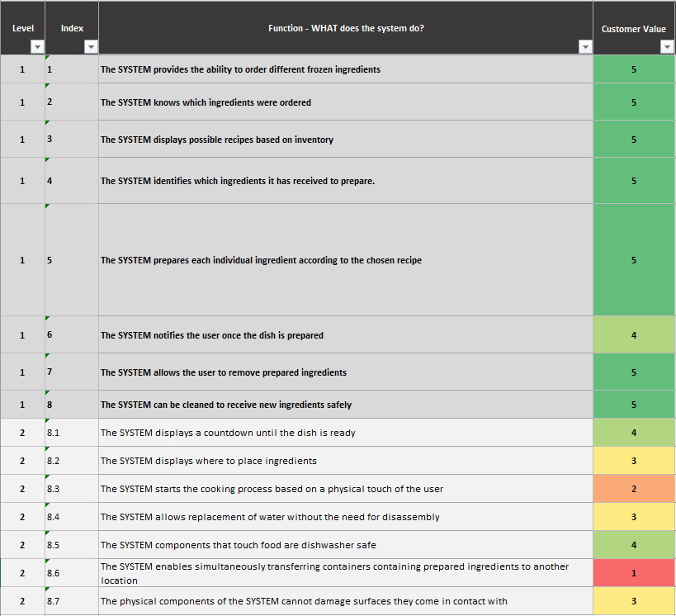The image size is (676, 616).
Task: Select the 'Customer Value' header cell
Action: [634, 28]
